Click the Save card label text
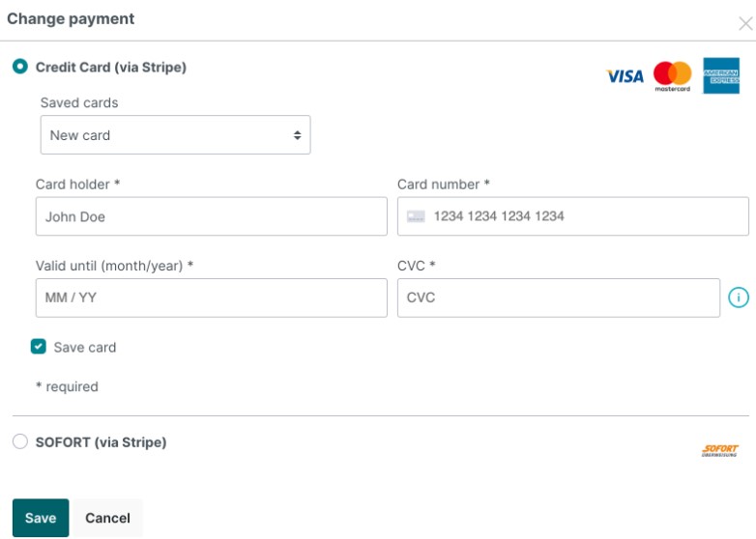Viewport: 756px width, 539px height. click(x=85, y=347)
